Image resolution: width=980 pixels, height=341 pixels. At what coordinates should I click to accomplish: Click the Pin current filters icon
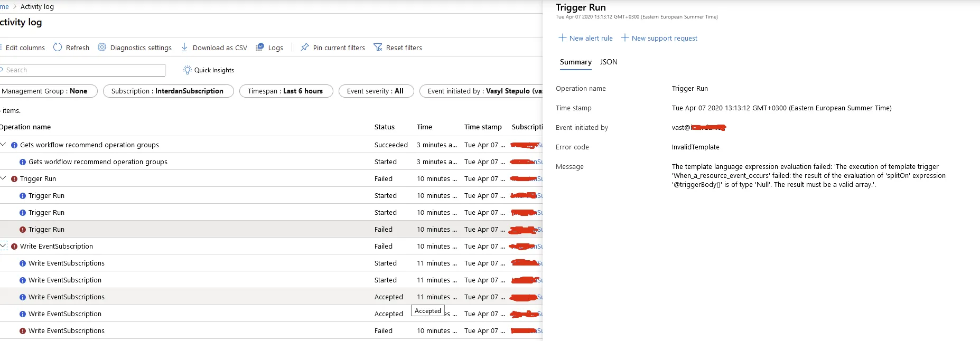point(305,48)
